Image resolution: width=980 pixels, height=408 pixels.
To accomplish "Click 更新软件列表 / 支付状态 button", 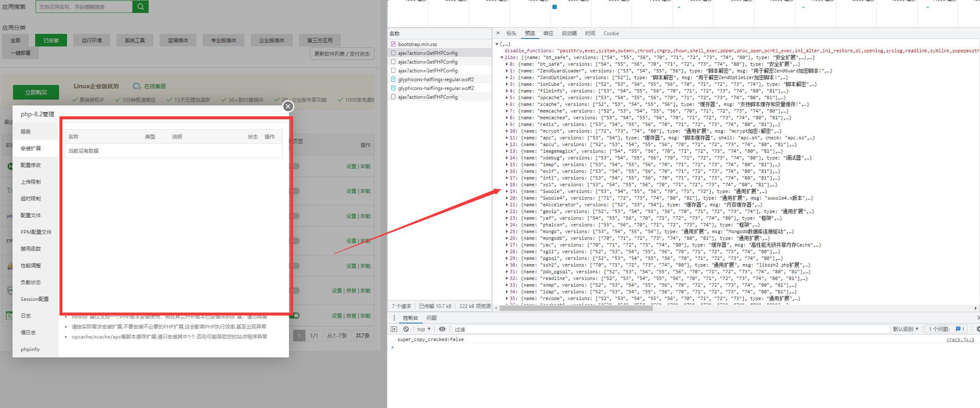I will [x=342, y=54].
